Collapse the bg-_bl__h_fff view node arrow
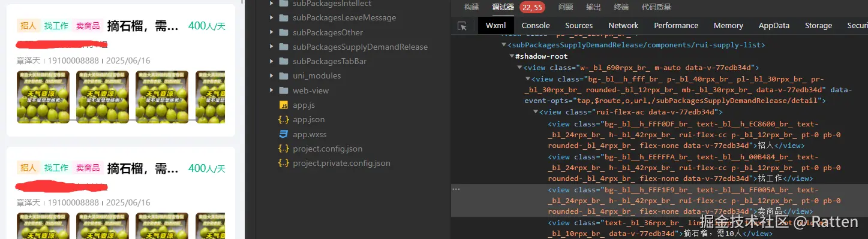The height and width of the screenshot is (239, 868). click(527, 79)
